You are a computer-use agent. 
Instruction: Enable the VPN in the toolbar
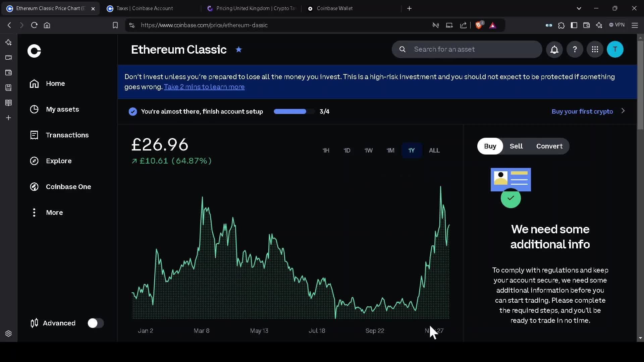(617, 25)
